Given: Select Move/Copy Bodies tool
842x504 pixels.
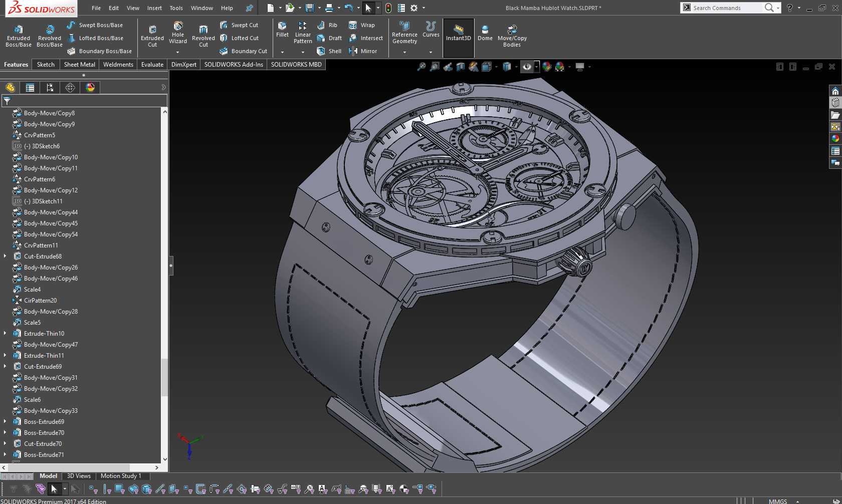Looking at the screenshot, I should [x=512, y=36].
